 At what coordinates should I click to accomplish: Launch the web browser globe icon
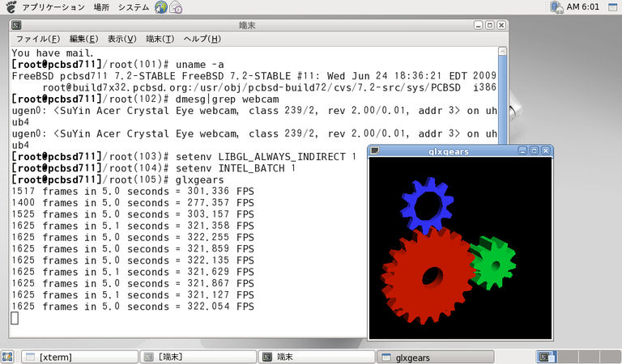click(160, 7)
